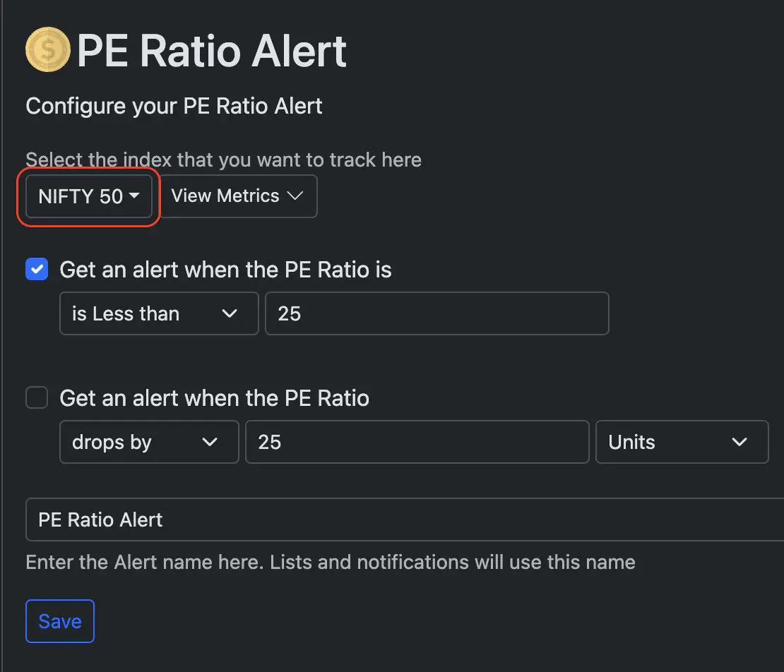Click the chevron arrow in 'is Less than' select
This screenshot has width=784, height=672.
click(230, 314)
